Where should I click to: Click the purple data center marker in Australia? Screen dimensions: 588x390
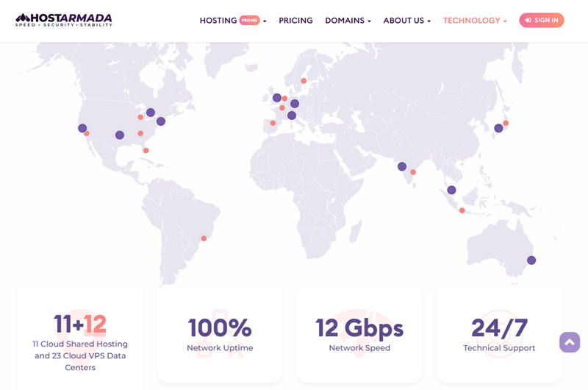point(531,260)
